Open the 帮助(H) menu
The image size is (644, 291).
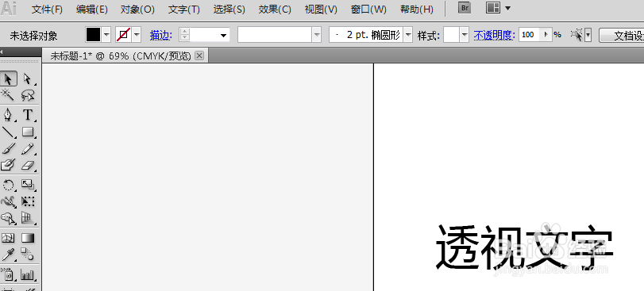pyautogui.click(x=416, y=9)
